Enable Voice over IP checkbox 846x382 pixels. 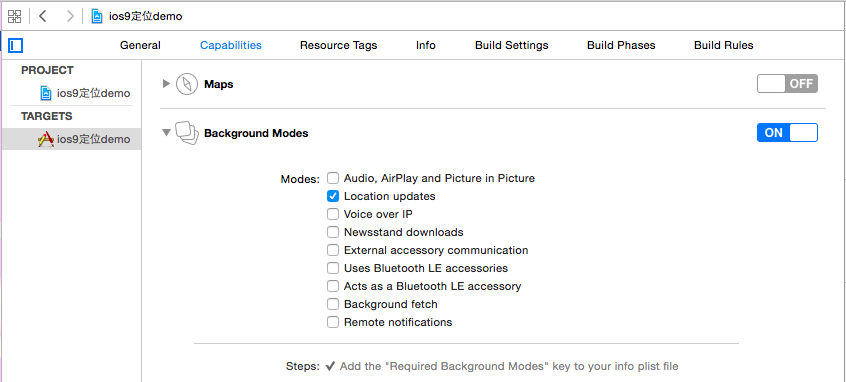coord(333,214)
